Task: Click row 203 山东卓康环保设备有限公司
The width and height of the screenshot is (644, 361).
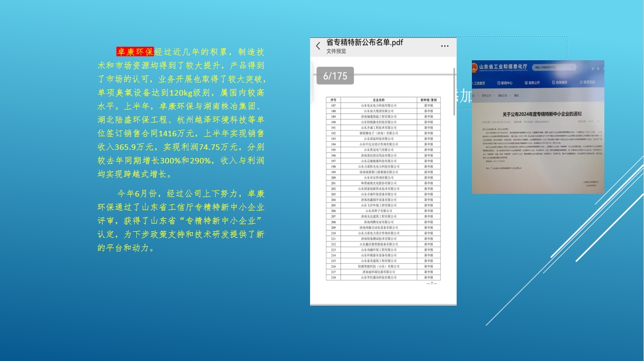Action: tap(383, 194)
